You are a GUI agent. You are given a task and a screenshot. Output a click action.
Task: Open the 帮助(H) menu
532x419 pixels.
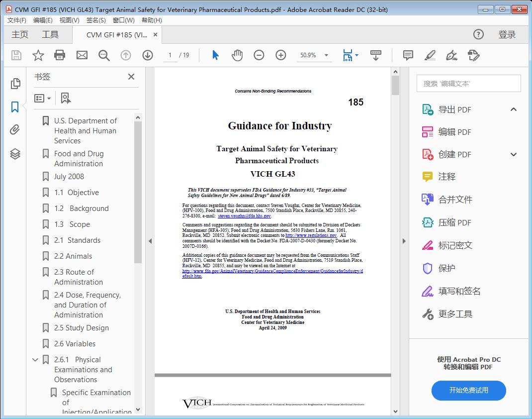point(152,20)
